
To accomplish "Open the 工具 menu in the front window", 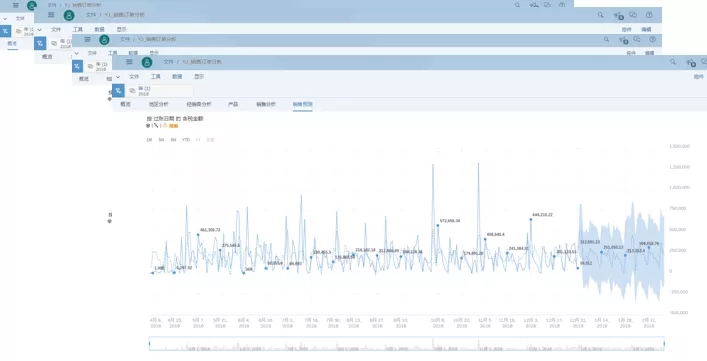I will pyautogui.click(x=156, y=77).
